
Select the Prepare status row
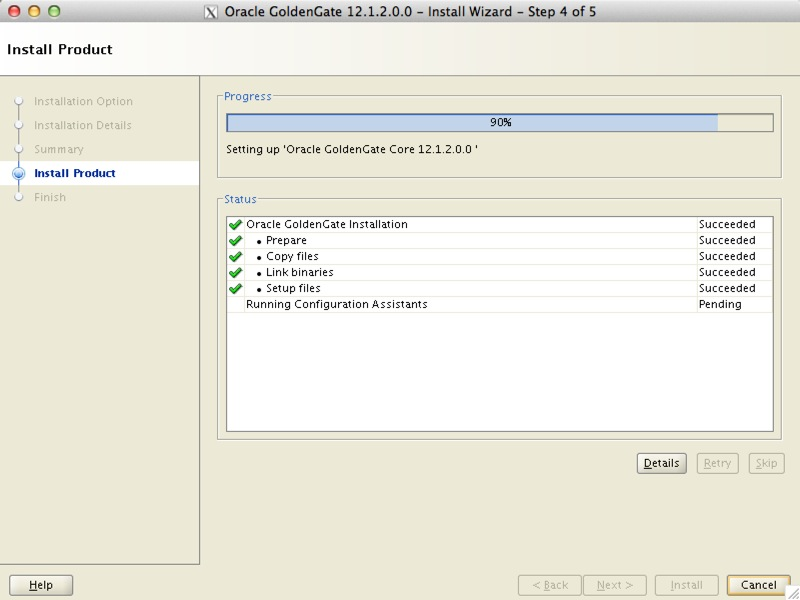click(500, 240)
